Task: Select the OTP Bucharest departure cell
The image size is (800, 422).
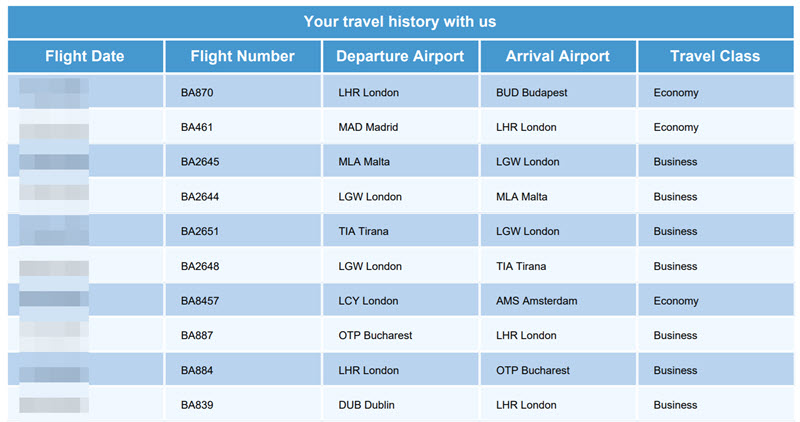Action: click(x=401, y=335)
